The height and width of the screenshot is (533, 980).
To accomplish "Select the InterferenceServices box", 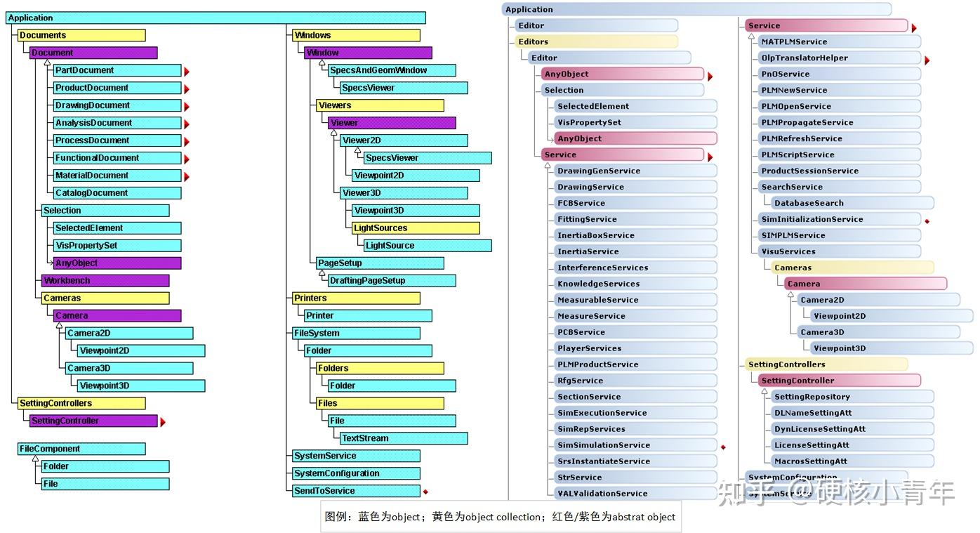I will tap(635, 268).
